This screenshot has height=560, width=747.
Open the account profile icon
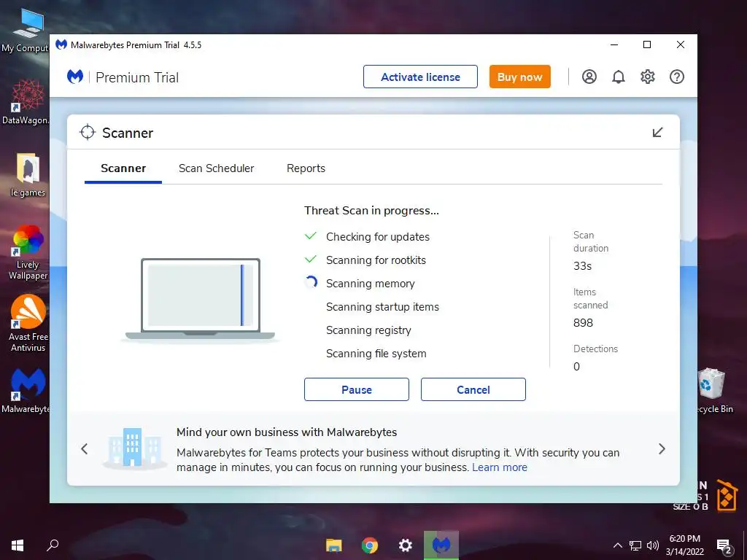[x=589, y=77]
